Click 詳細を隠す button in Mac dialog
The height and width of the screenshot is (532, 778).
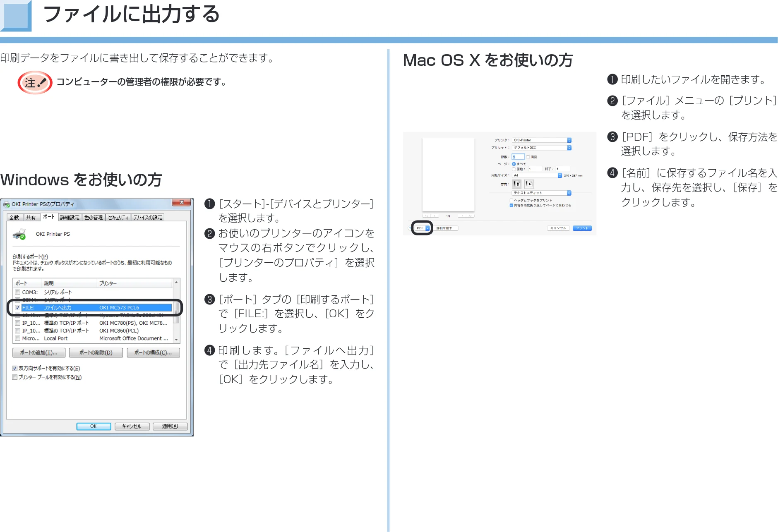446,228
